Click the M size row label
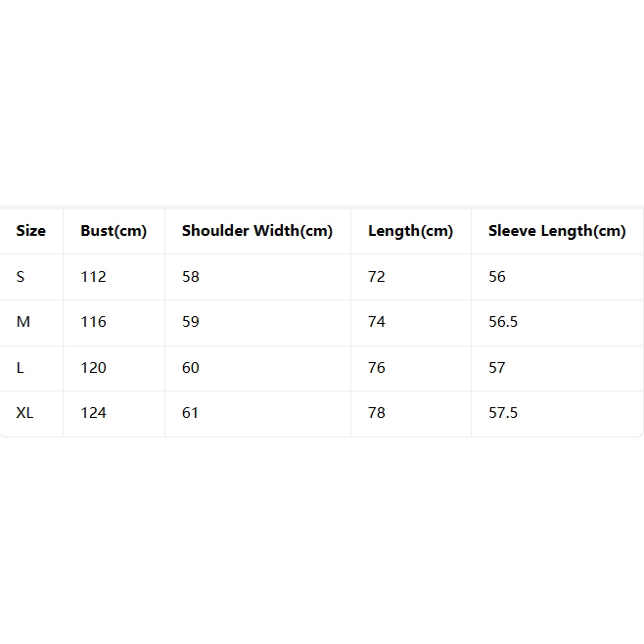The width and height of the screenshot is (644, 644). (x=23, y=322)
